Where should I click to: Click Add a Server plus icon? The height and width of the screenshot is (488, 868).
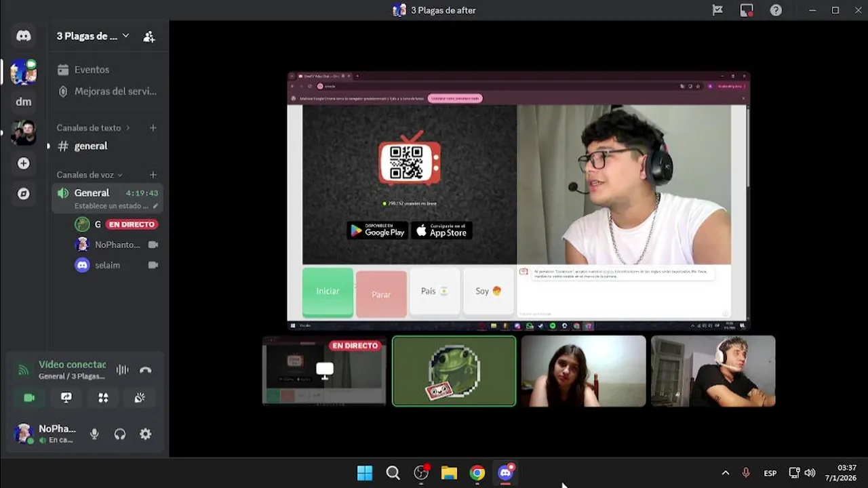(24, 163)
